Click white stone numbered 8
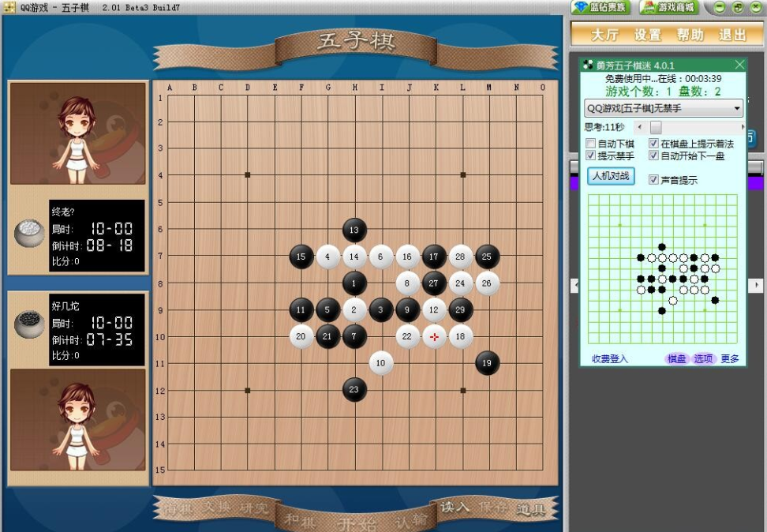This screenshot has height=532, width=767. pos(407,283)
